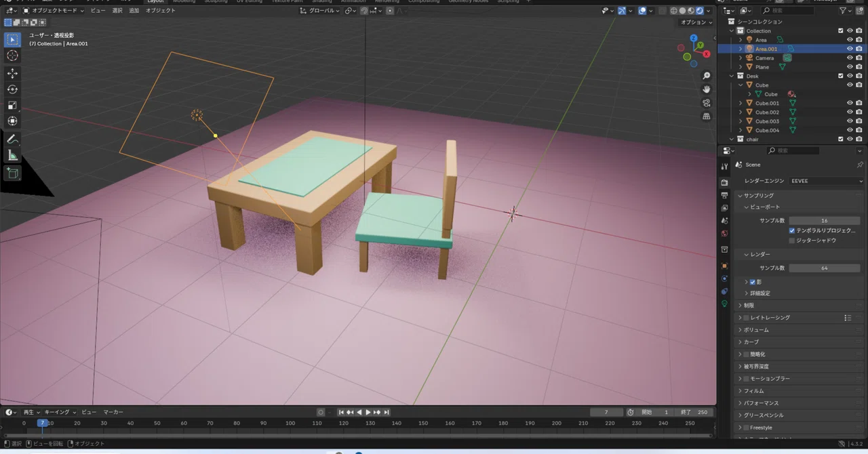Screen dimensions: 868x454
Task: Click the current frame field showing 7
Action: 606,412
